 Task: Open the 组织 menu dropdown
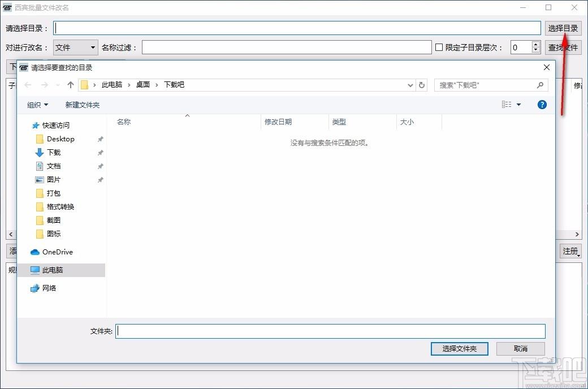(37, 105)
